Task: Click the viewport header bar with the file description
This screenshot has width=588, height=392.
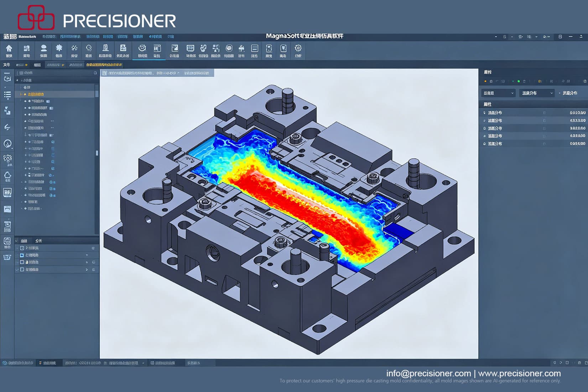Action: (157, 73)
